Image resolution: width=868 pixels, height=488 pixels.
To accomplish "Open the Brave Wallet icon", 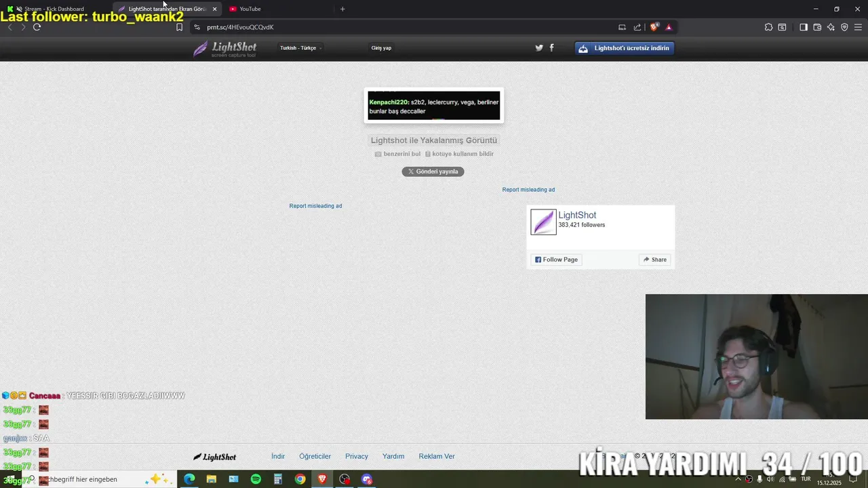I will (x=817, y=27).
